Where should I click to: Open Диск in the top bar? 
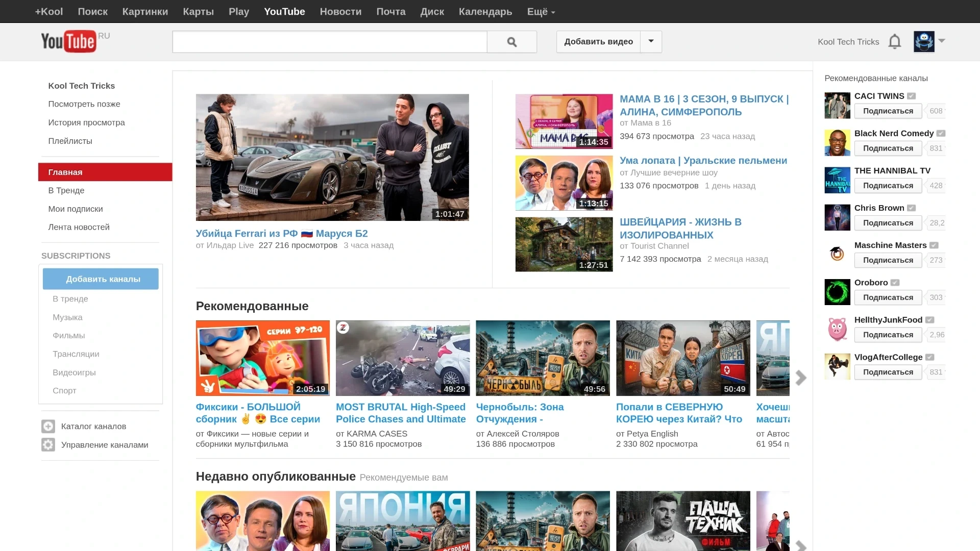click(x=432, y=11)
